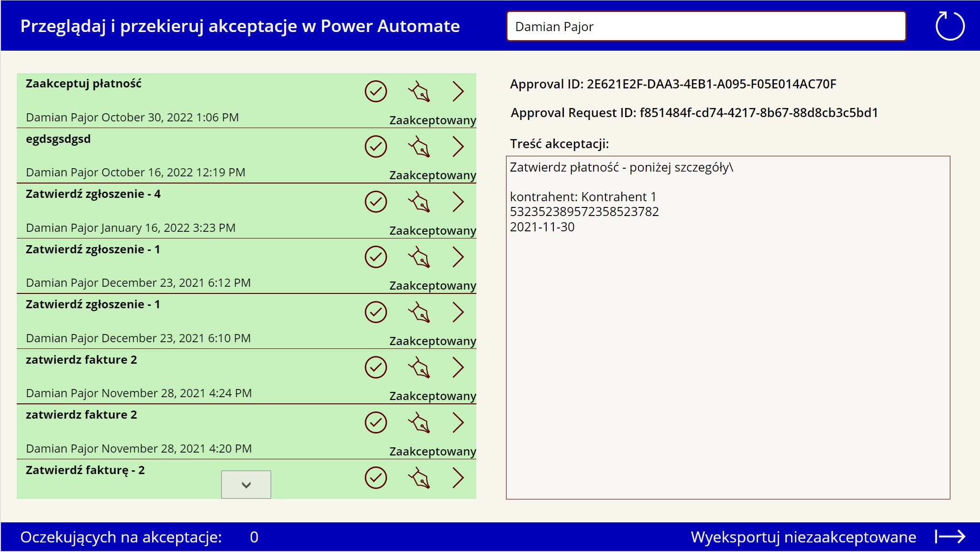Click Wyeksportuj niezaakceptowane label
This screenshot has width=980, height=552.
[x=803, y=537]
